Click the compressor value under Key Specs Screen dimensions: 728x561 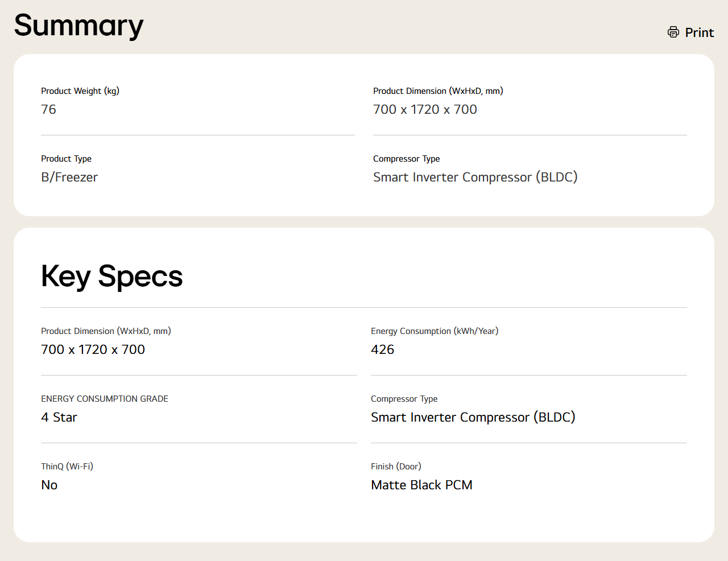473,418
